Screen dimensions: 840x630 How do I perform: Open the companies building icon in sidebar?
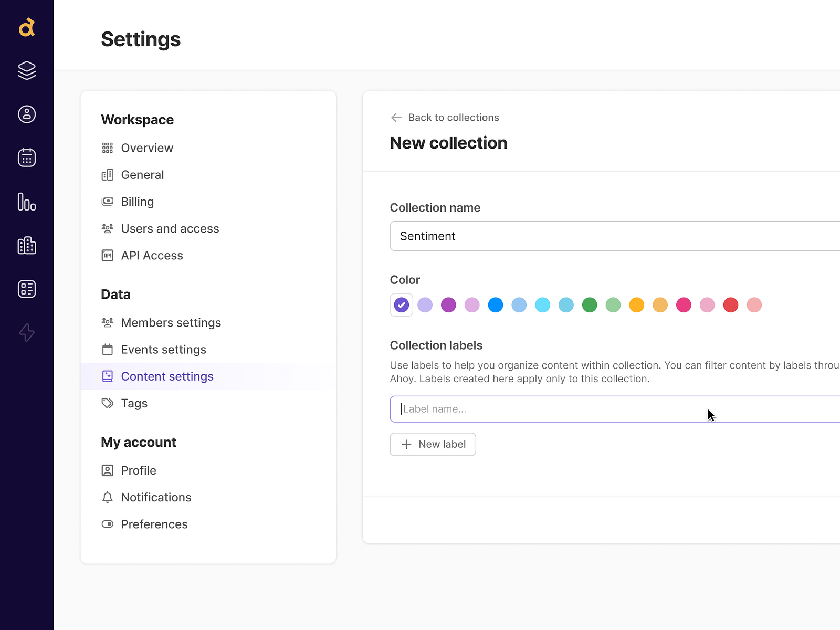27,245
